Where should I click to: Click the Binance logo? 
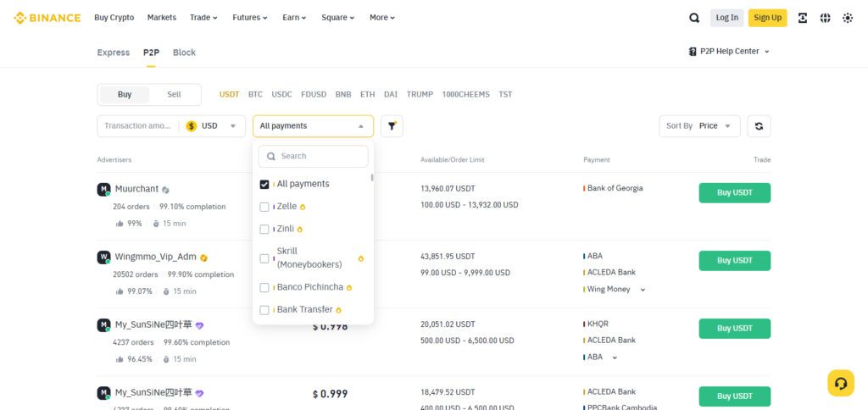pos(47,18)
